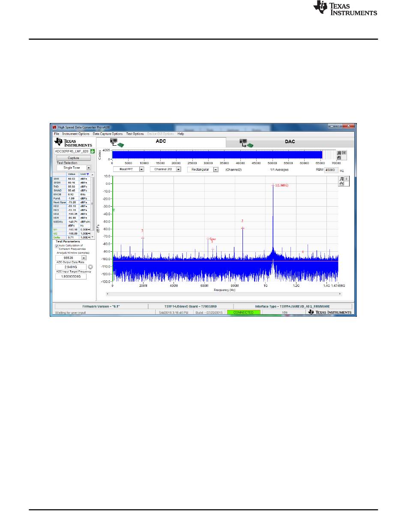This screenshot has height=532, width=407.
Task: Click the DAC output icon in tab
Action: [x=246, y=143]
